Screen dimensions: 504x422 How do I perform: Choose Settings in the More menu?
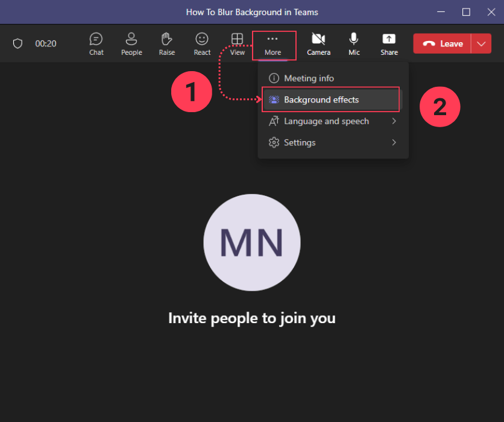(300, 142)
